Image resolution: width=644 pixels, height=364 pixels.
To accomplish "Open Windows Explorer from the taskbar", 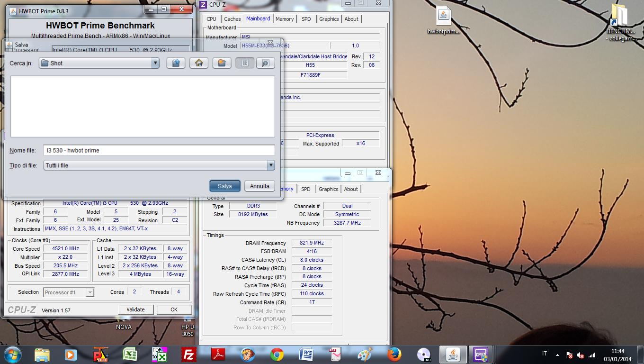I will pos(42,355).
